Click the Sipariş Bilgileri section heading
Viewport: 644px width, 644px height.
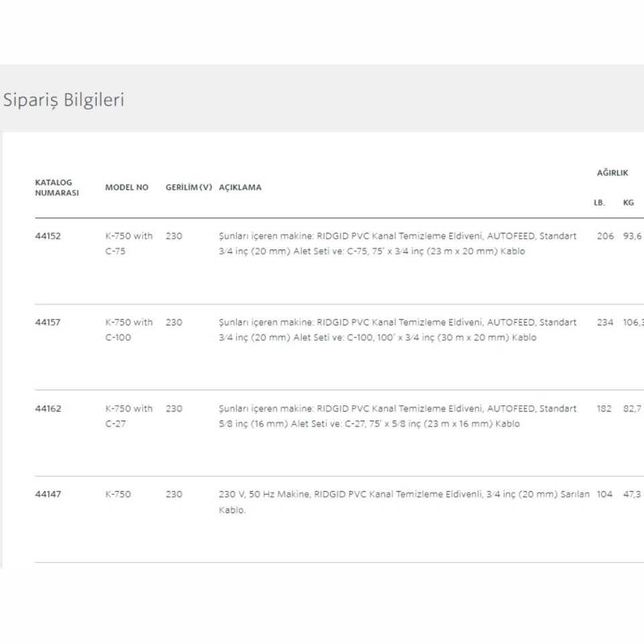[x=64, y=100]
